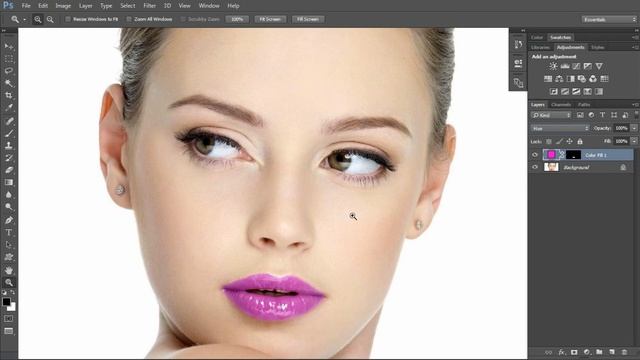640x360 pixels.
Task: Click the Fit Screen button
Action: [270, 19]
